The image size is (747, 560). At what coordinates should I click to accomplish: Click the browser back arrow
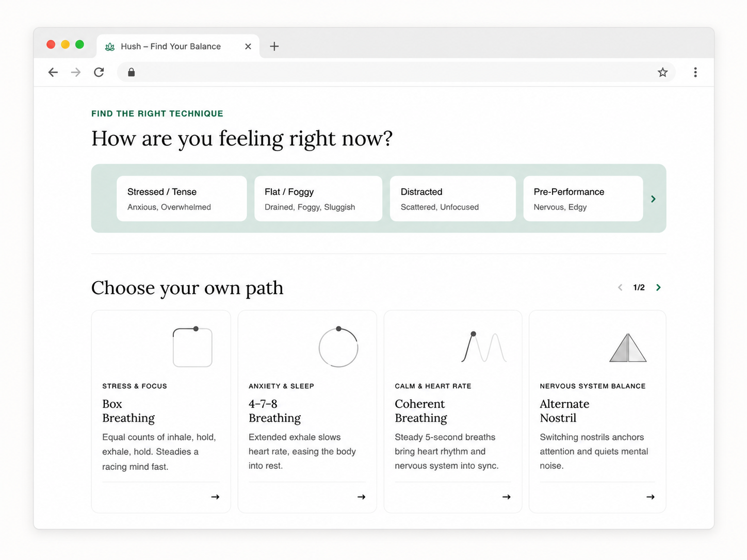pyautogui.click(x=53, y=72)
